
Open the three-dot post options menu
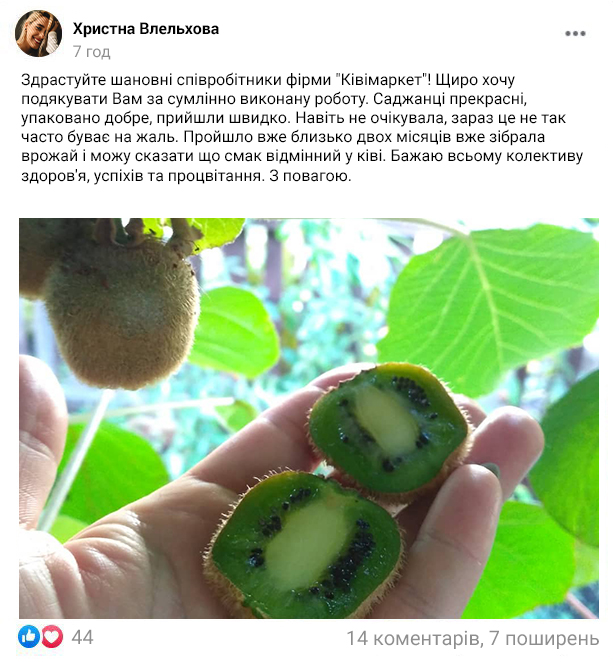point(575,34)
